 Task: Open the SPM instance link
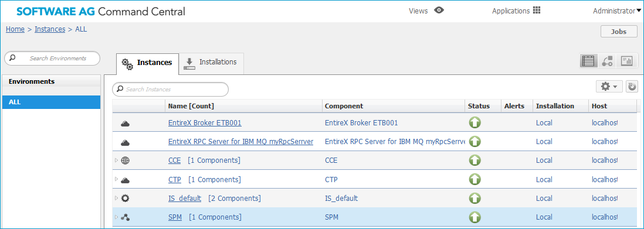(x=175, y=217)
